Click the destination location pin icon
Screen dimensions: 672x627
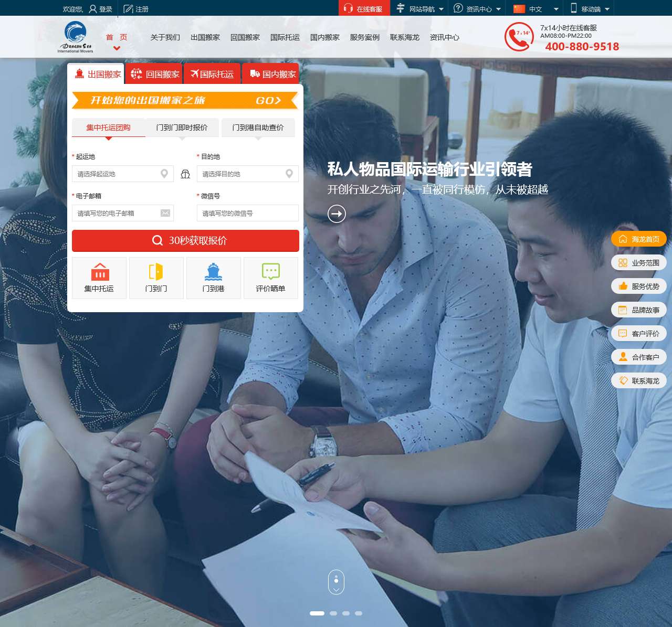coord(289,174)
